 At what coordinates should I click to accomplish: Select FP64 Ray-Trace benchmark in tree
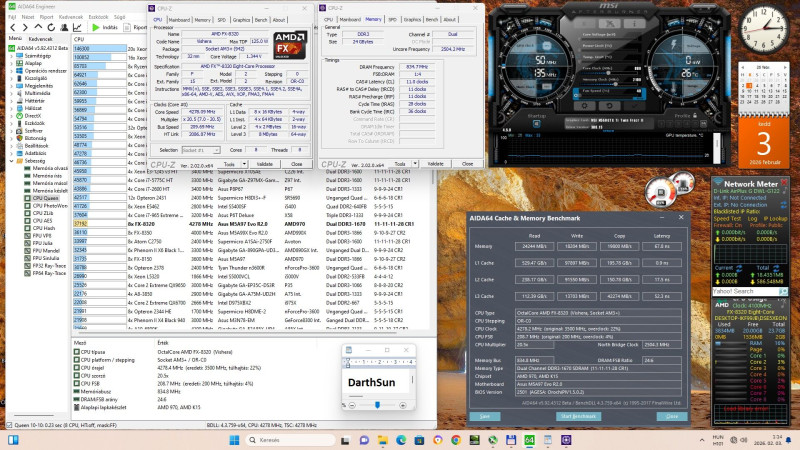(49, 273)
